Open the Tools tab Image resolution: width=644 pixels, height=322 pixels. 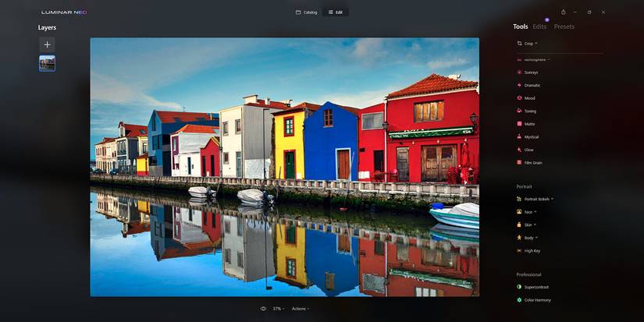click(x=521, y=27)
